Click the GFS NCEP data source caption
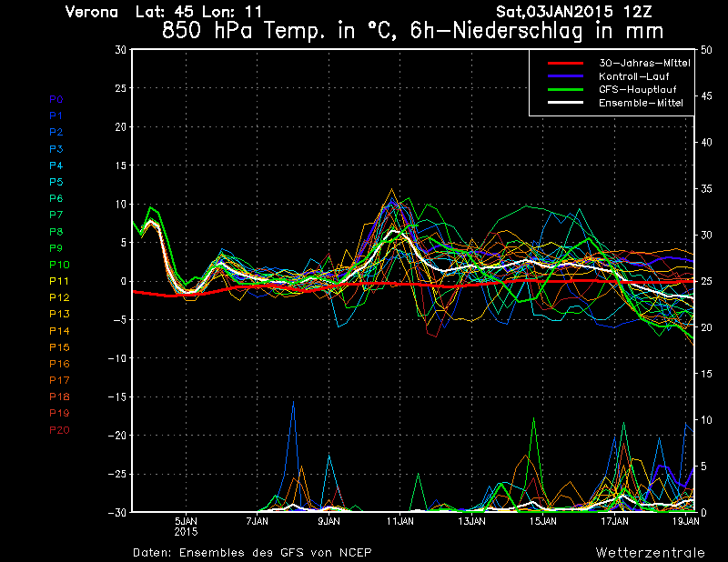 pyautogui.click(x=252, y=552)
